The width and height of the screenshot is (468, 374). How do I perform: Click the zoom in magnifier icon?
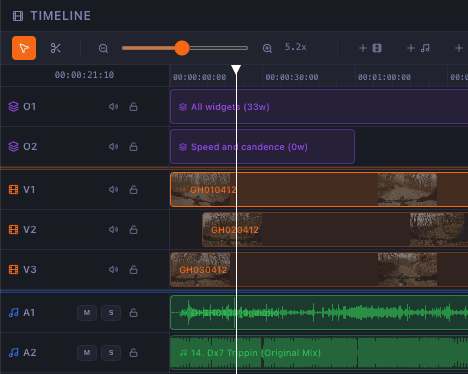(x=267, y=48)
